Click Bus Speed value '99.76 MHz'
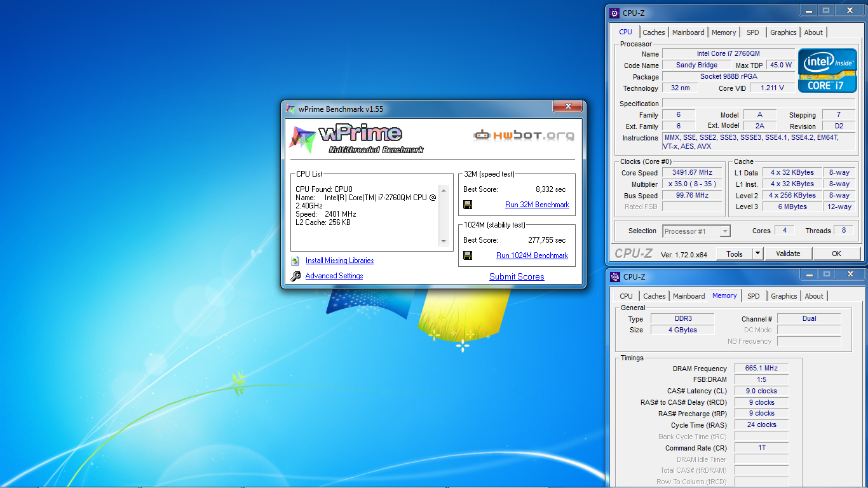 692,196
